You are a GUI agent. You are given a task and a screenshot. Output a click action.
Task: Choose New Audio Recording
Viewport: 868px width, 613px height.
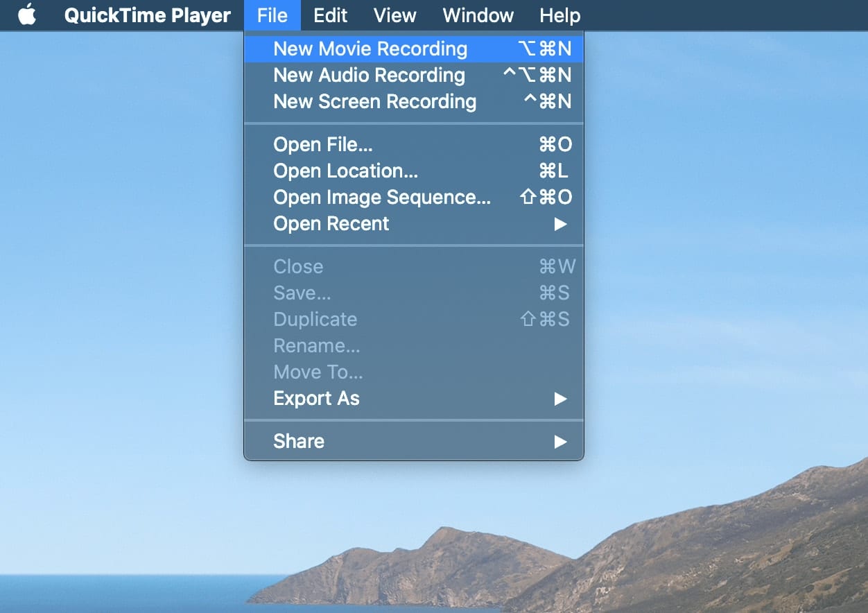tap(369, 75)
